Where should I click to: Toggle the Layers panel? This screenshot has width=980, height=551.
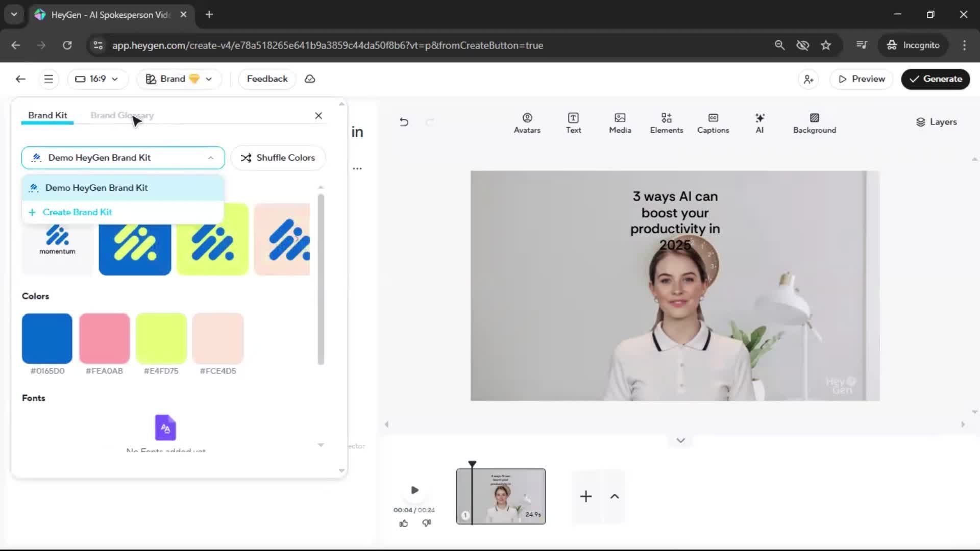click(x=936, y=122)
